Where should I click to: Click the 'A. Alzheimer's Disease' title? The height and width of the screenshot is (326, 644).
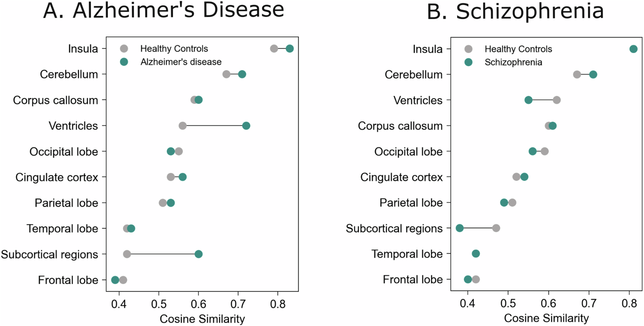[164, 10]
